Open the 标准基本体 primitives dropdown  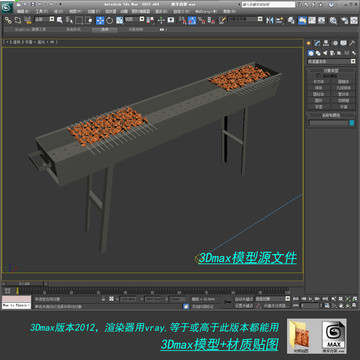331,61
